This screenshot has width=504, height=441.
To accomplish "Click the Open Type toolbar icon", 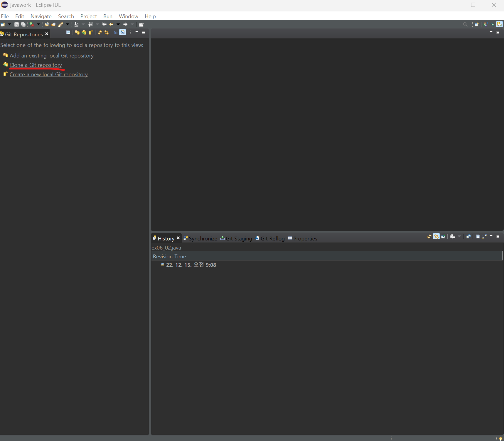I will click(x=47, y=24).
